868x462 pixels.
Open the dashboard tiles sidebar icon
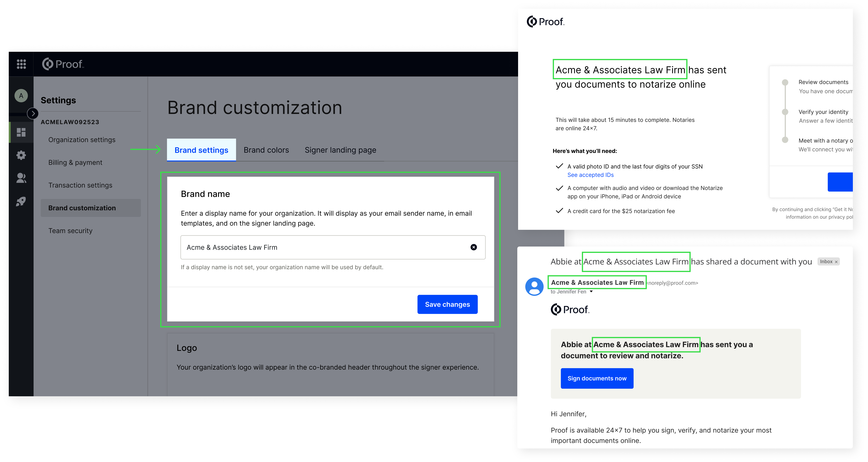point(21,132)
